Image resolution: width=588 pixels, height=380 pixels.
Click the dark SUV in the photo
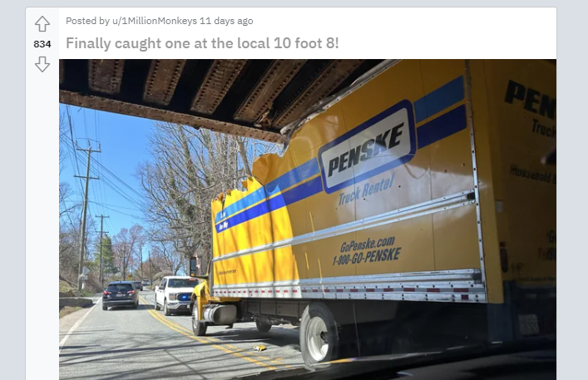(120, 295)
